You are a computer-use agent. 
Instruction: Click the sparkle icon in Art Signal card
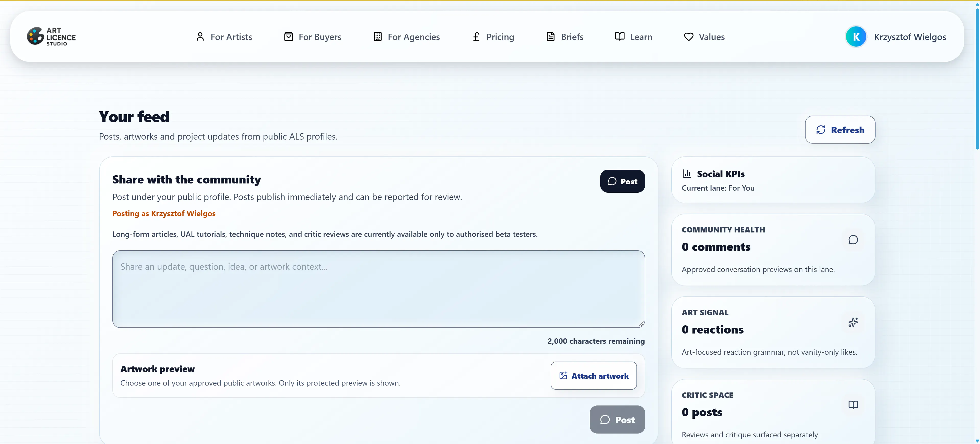coord(853,322)
